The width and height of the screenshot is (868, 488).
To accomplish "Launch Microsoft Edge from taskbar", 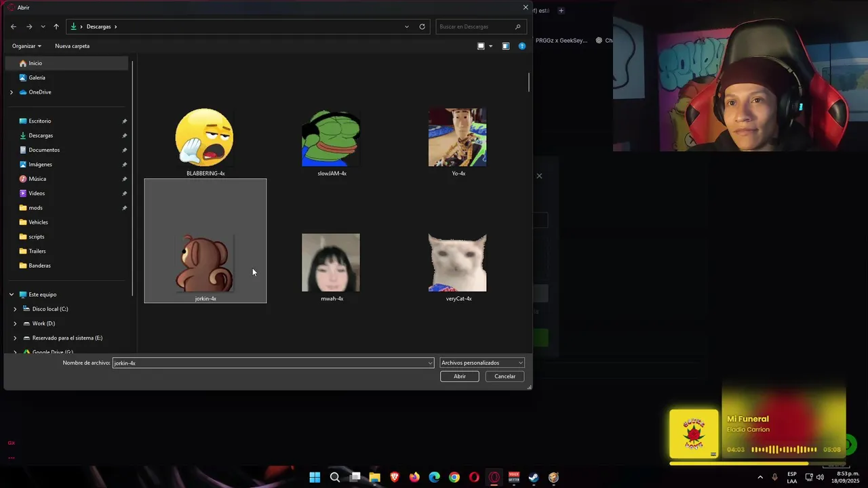I will coord(434,477).
